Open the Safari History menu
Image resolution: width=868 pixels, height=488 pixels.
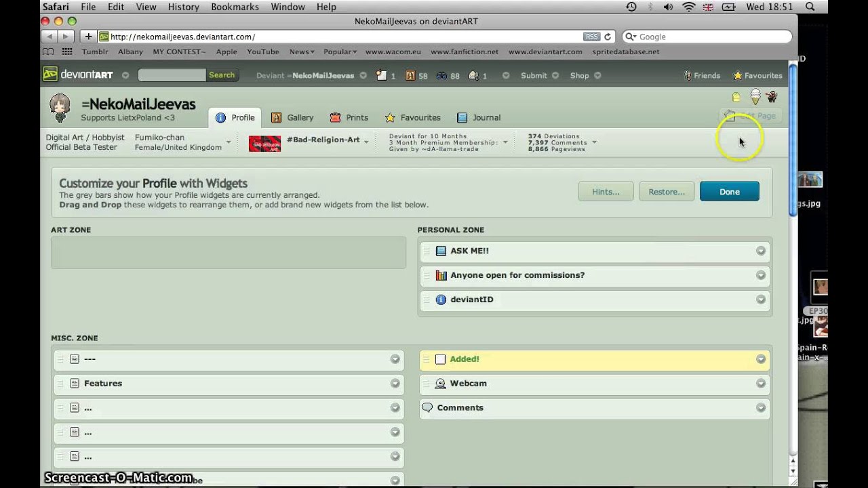184,7
